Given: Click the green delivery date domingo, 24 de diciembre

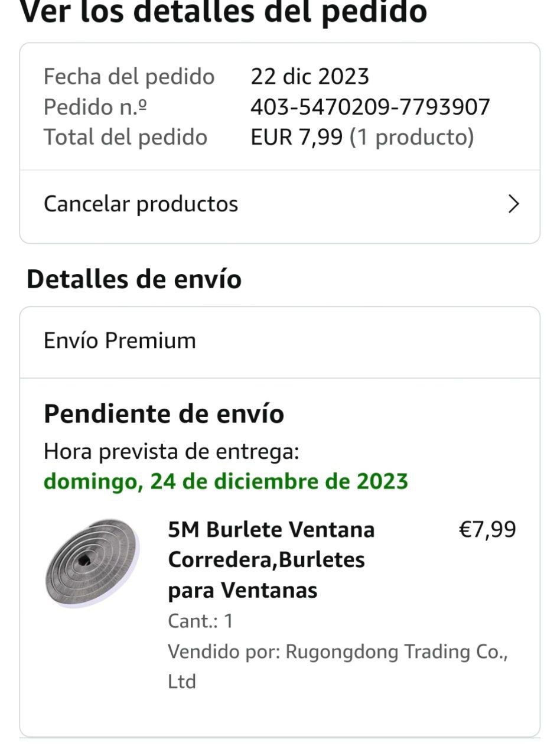Looking at the screenshot, I should (x=226, y=481).
